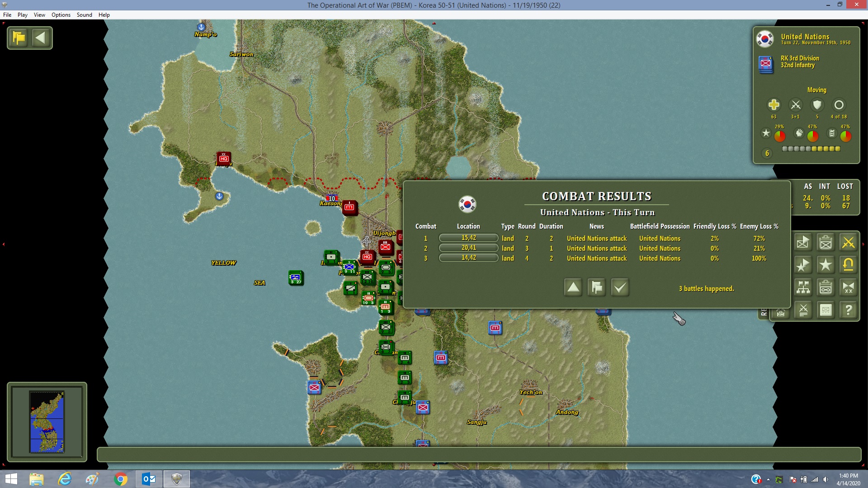The image size is (868, 488).
Task: Click the flag button in Combat Results
Action: pyautogui.click(x=597, y=287)
